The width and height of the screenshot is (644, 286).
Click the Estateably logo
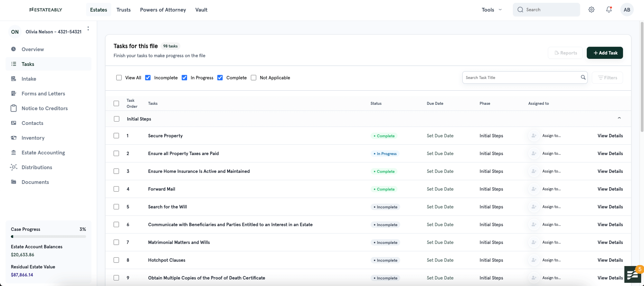point(46,10)
